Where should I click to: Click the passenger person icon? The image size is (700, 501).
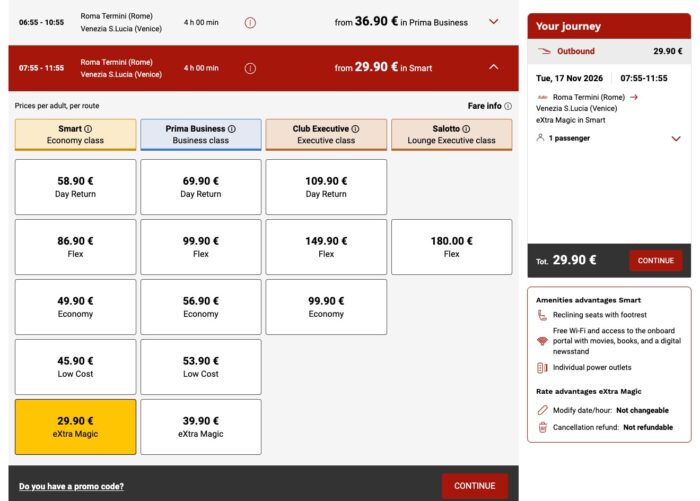[x=540, y=138]
